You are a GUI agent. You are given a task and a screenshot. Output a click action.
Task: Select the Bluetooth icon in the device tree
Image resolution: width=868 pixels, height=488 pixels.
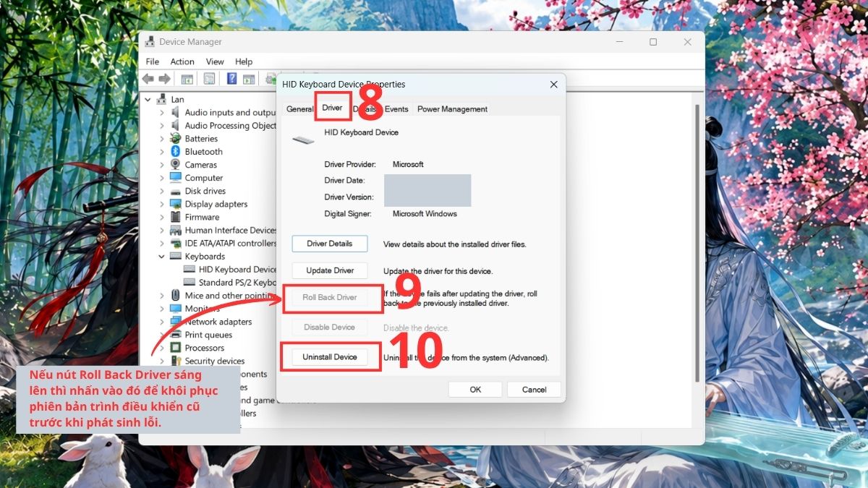pyautogui.click(x=175, y=152)
